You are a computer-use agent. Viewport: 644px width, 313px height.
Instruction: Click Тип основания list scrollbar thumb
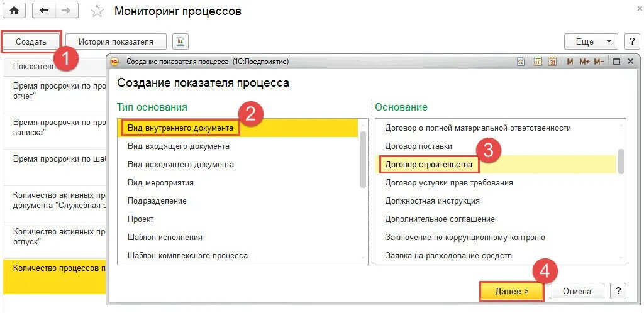[x=363, y=159]
